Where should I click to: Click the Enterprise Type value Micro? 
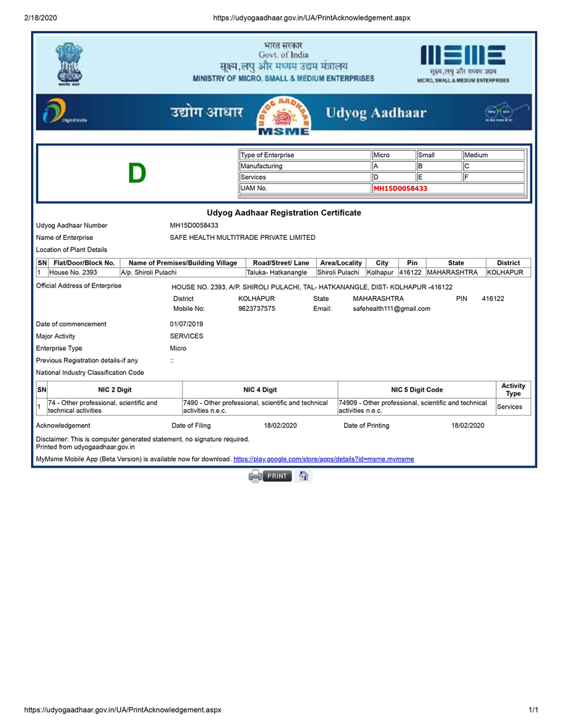(178, 348)
